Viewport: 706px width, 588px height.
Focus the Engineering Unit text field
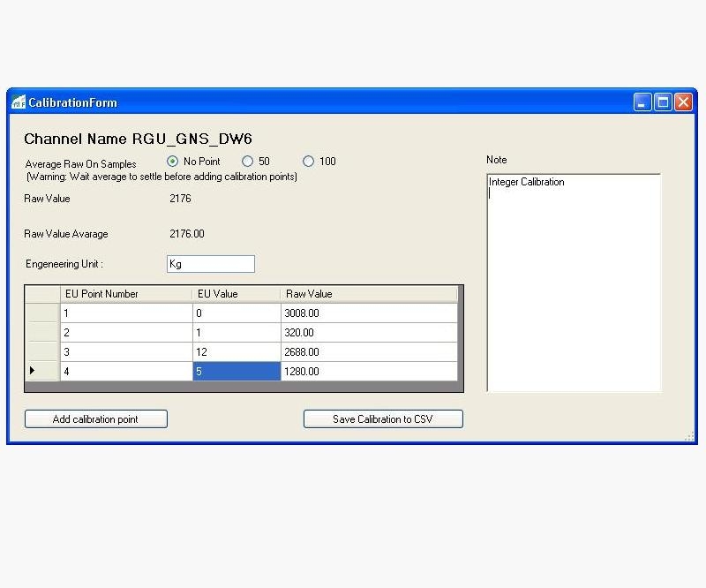click(x=210, y=264)
